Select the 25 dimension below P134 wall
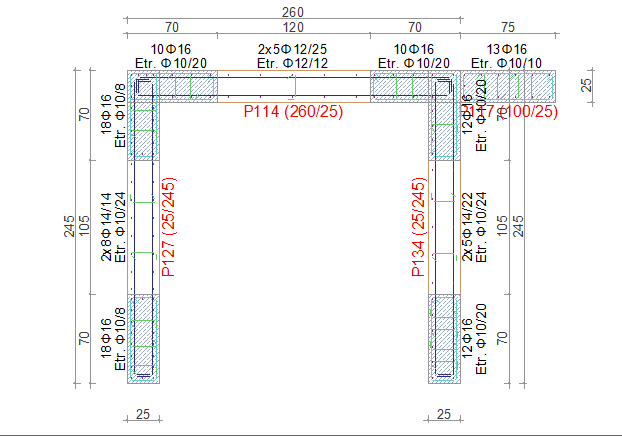 [x=444, y=414]
